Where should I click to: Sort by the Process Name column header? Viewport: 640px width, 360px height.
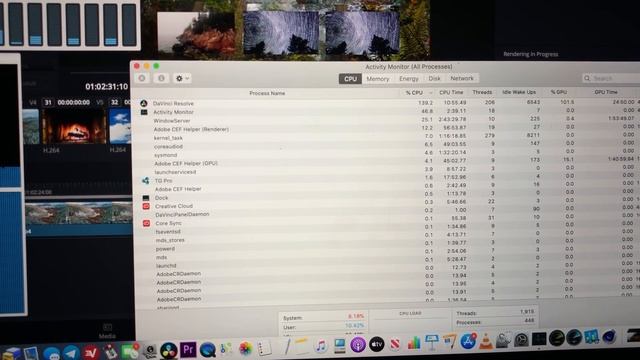pos(267,93)
